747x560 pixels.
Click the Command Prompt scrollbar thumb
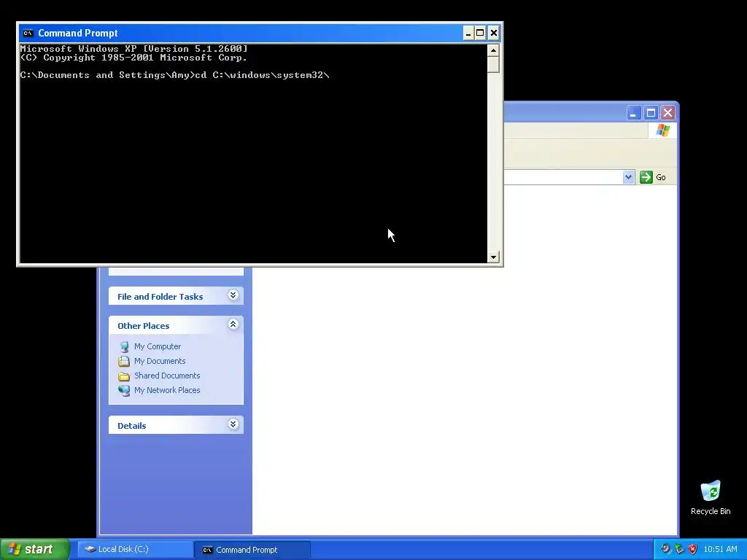[x=493, y=64]
